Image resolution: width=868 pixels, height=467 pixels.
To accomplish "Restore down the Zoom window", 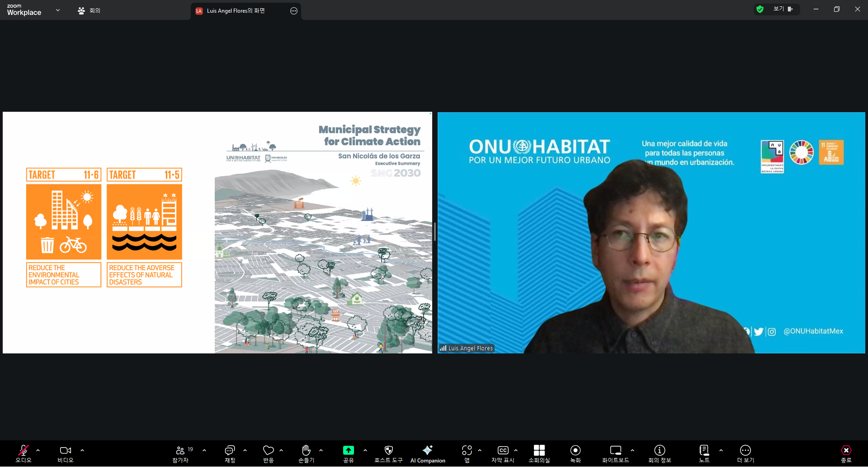I will click(x=837, y=9).
